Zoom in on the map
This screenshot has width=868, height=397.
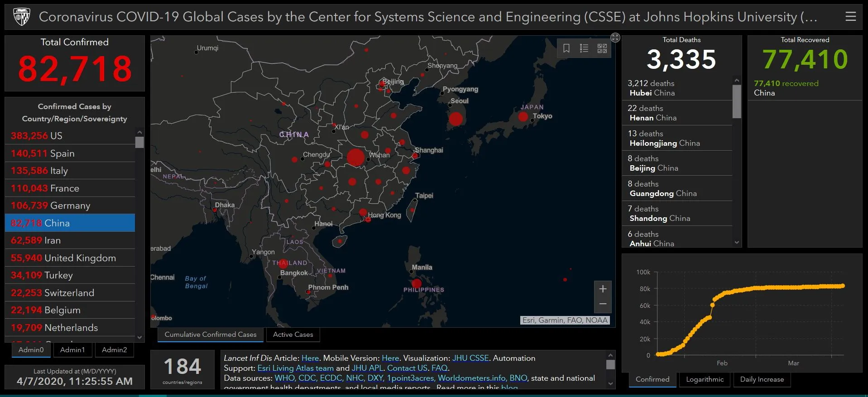603,289
